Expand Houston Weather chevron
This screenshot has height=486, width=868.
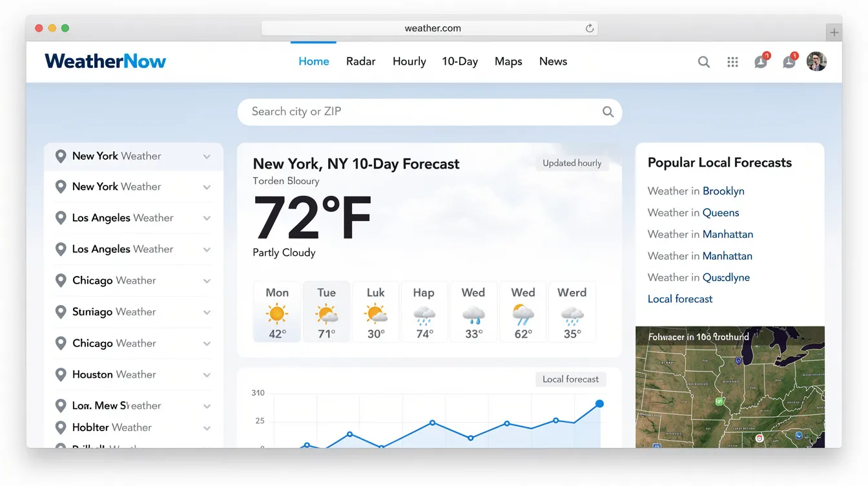(207, 375)
